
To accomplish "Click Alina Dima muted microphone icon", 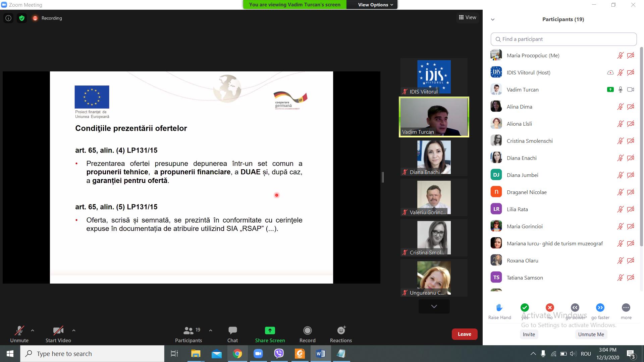I will [621, 107].
